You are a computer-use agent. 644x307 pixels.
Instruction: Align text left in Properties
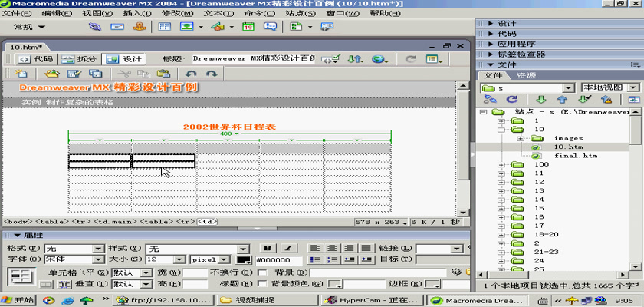pyautogui.click(x=314, y=248)
